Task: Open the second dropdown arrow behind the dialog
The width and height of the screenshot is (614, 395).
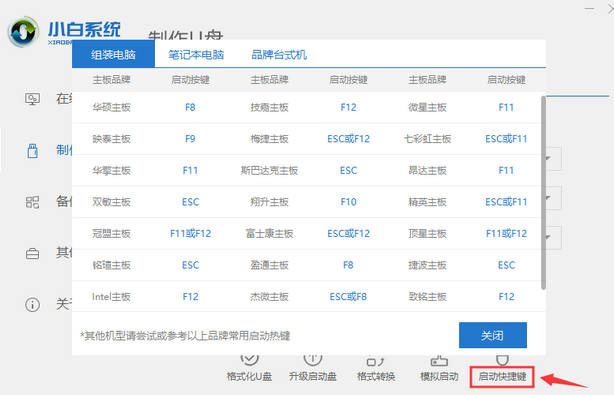Action: tap(548, 198)
